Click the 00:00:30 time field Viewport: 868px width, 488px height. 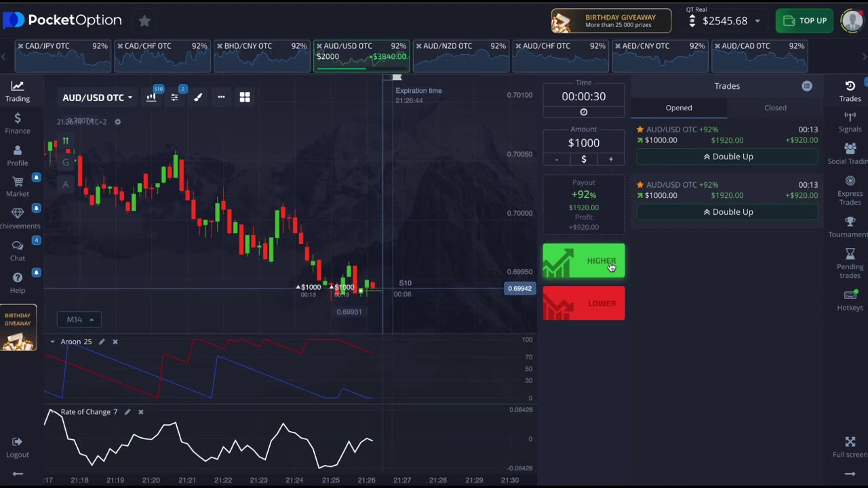[x=584, y=96]
